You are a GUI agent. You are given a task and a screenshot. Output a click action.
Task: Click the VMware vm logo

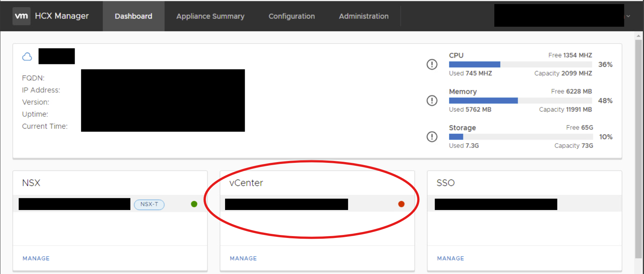(22, 16)
